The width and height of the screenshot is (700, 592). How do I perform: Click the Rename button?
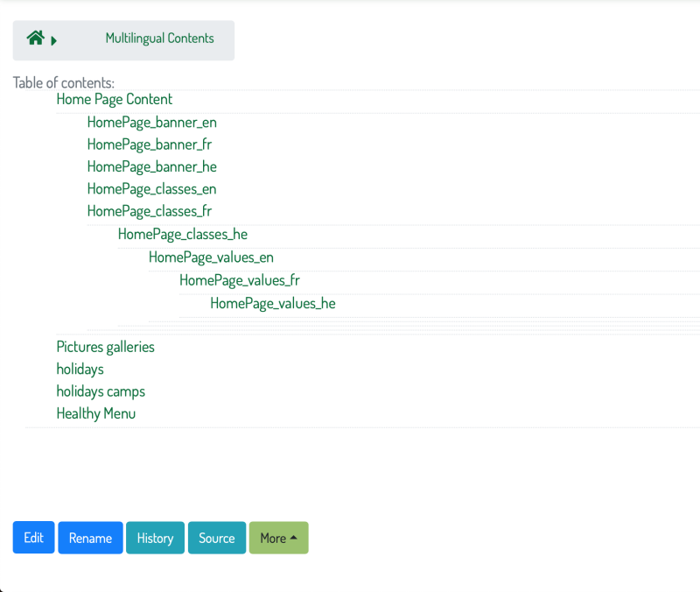tap(90, 538)
